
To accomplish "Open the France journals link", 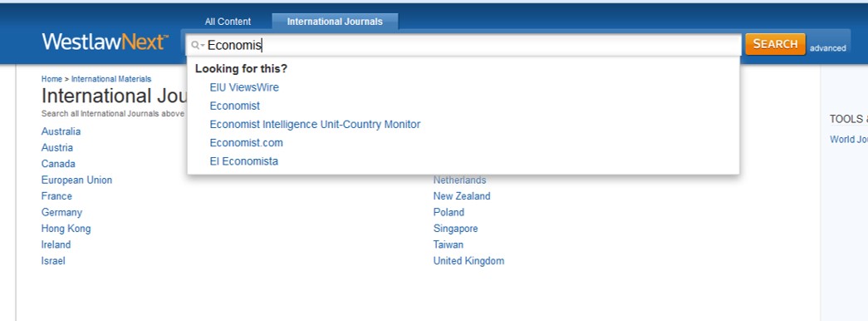I will (56, 196).
